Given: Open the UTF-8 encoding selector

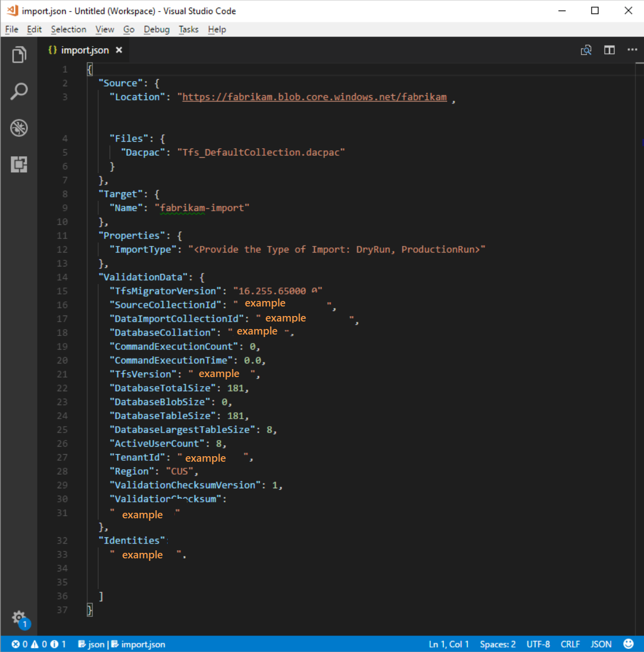Looking at the screenshot, I should (538, 644).
